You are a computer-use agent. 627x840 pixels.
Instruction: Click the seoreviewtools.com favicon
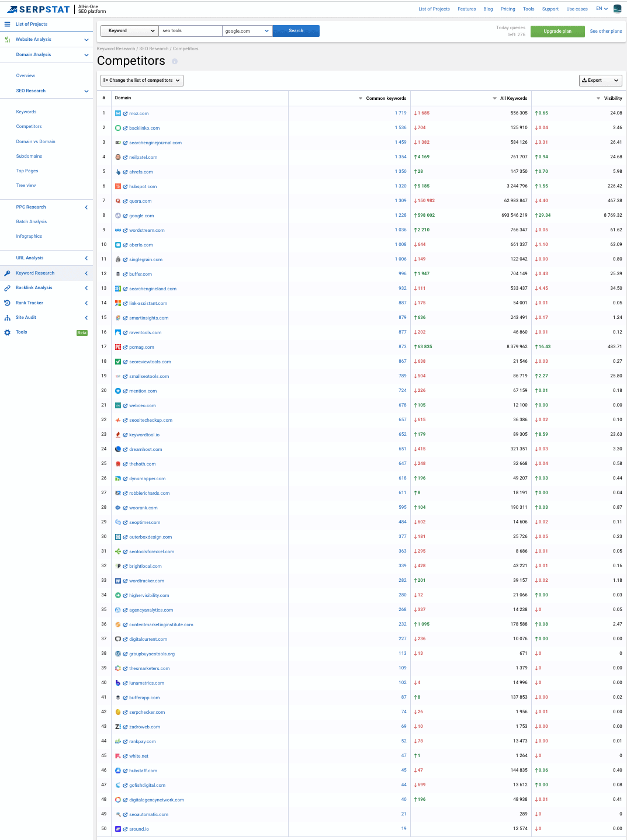[118, 362]
